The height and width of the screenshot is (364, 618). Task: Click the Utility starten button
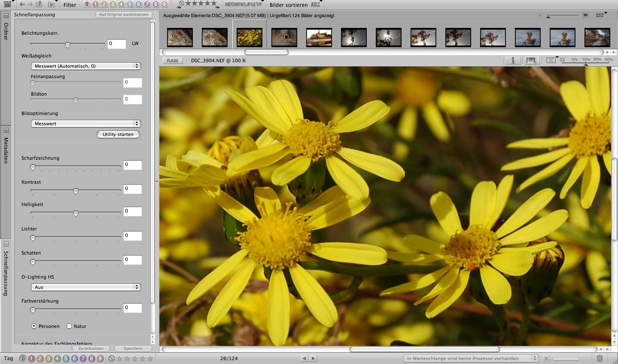tap(118, 134)
